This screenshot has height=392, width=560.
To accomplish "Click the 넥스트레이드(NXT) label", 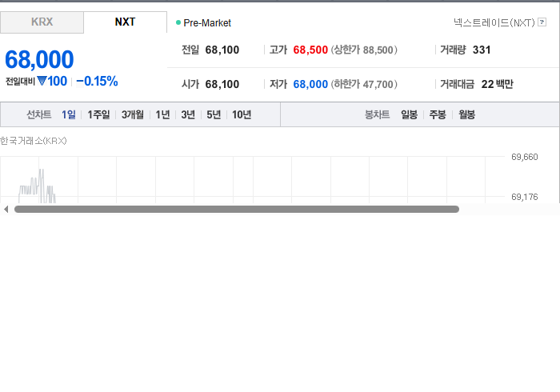I will pos(494,23).
